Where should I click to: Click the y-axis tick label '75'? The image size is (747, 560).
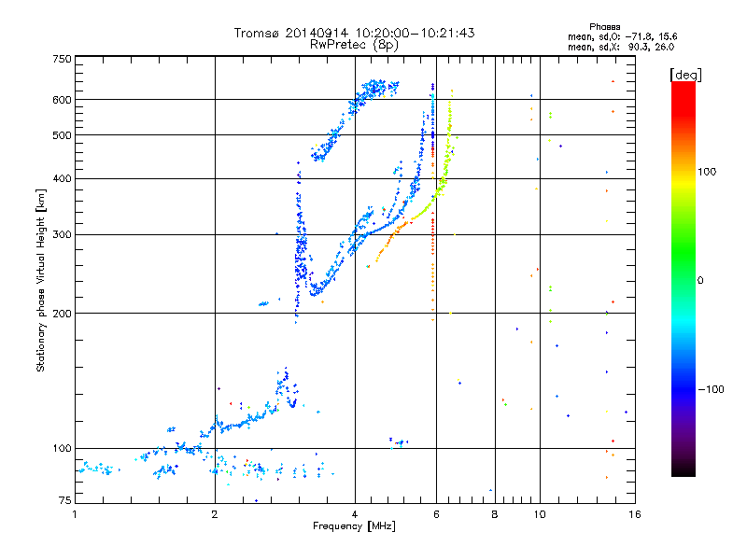coord(65,500)
